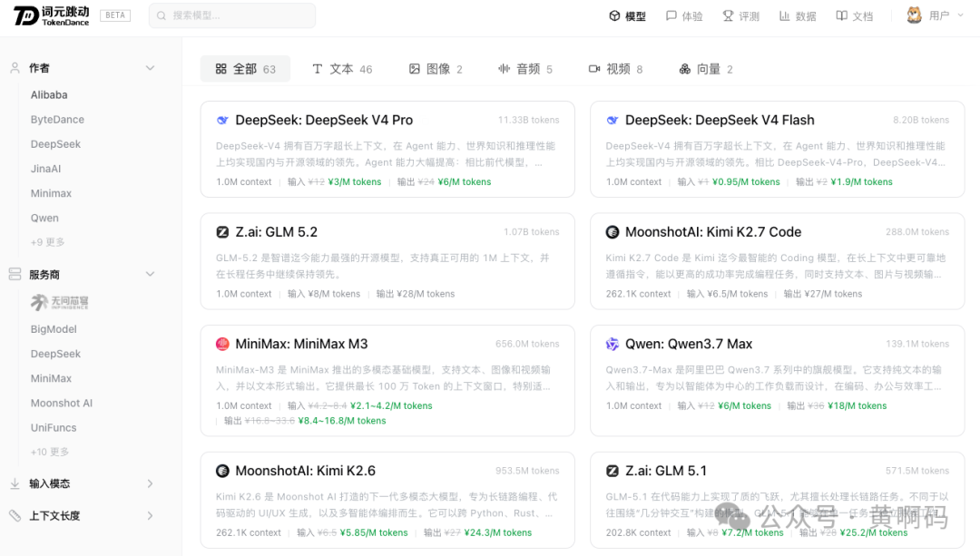Screen dimensions: 980x556
Task: Click the TokenDance logo
Action: [x=51, y=15]
